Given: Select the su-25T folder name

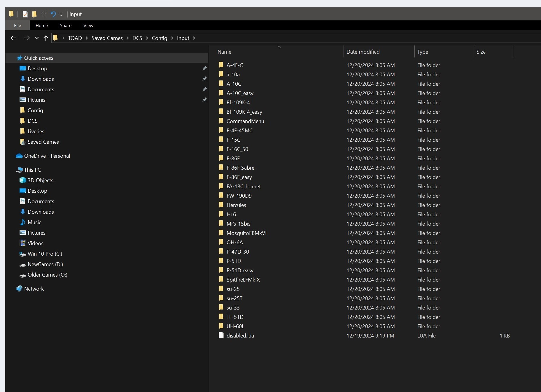Looking at the screenshot, I should click(x=234, y=298).
